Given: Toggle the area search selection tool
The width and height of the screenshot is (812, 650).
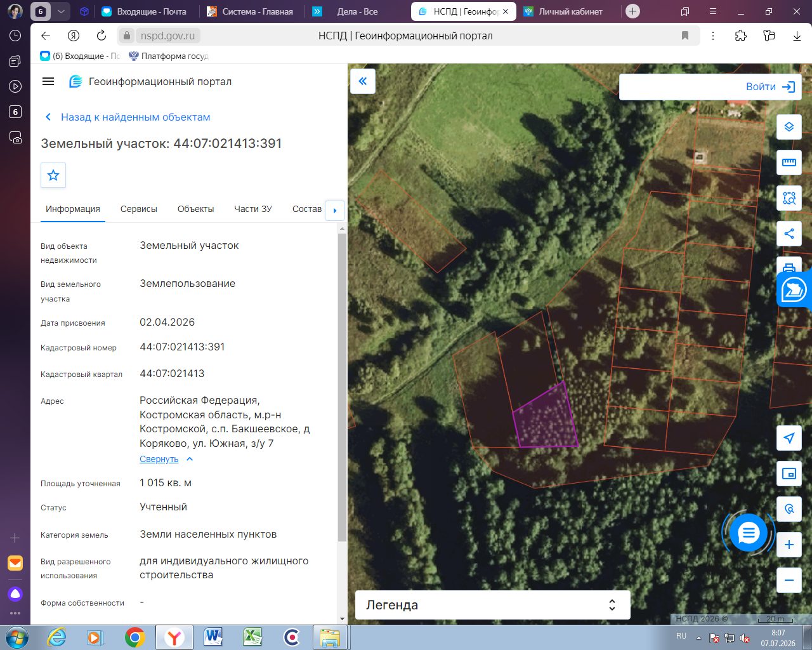Looking at the screenshot, I should [x=789, y=198].
